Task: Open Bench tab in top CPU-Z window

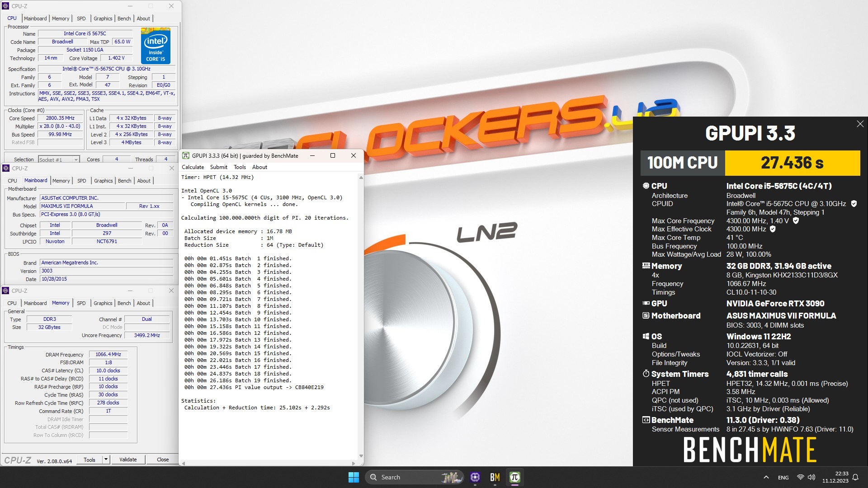Action: click(x=124, y=19)
